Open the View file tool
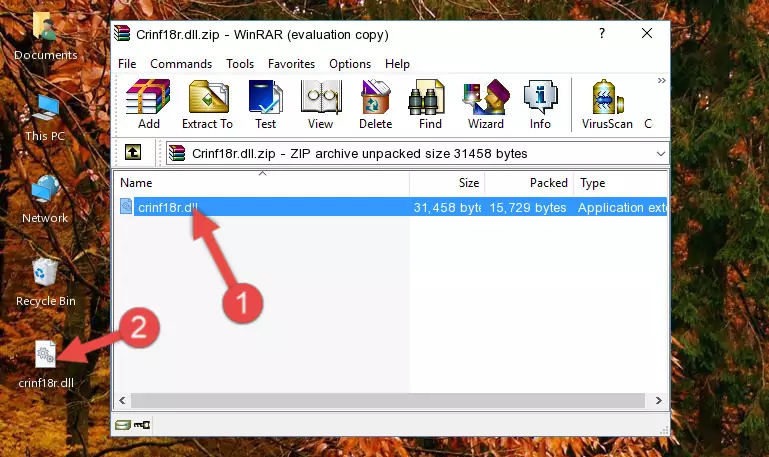Viewport: 769px width, 457px height. point(321,104)
